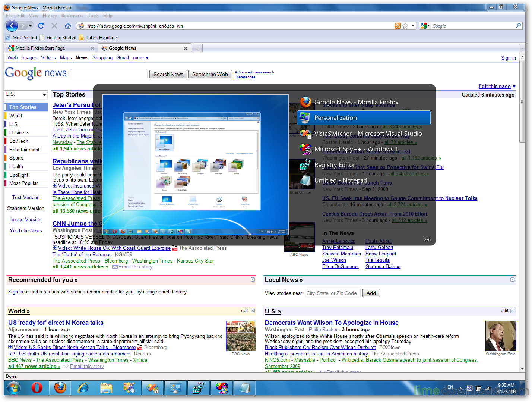Viewport: 532px width, 402px height.
Task: Click the Search News button
Action: (168, 74)
